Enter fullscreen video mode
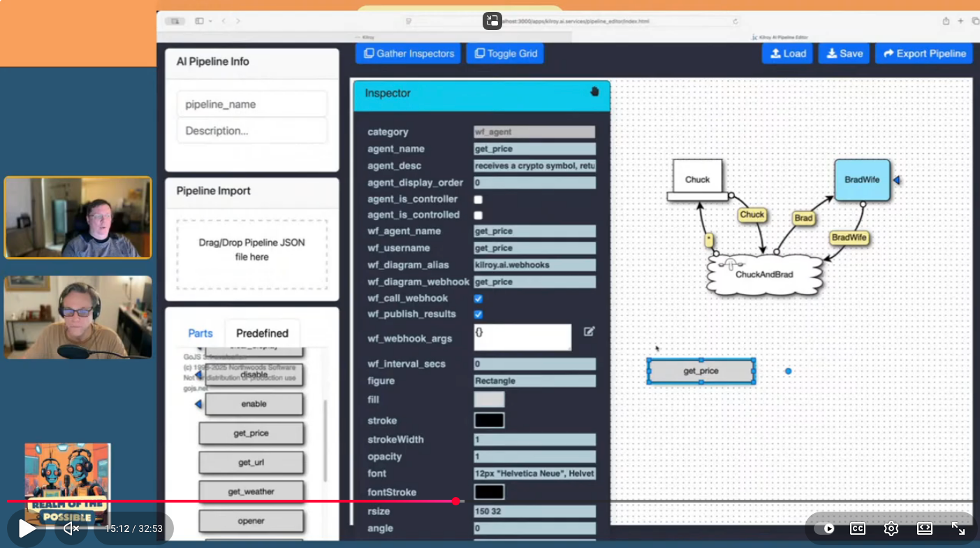This screenshot has height=548, width=980. click(958, 528)
